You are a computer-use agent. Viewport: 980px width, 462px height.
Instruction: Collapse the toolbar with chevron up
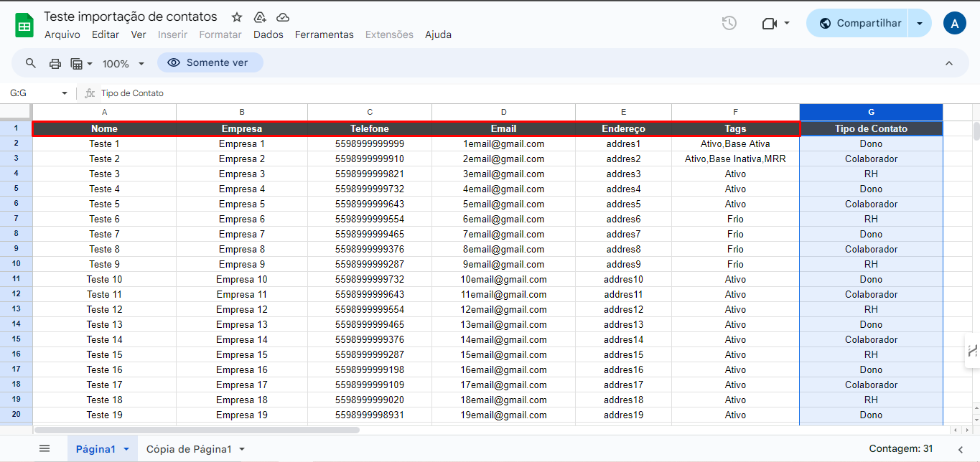(949, 63)
